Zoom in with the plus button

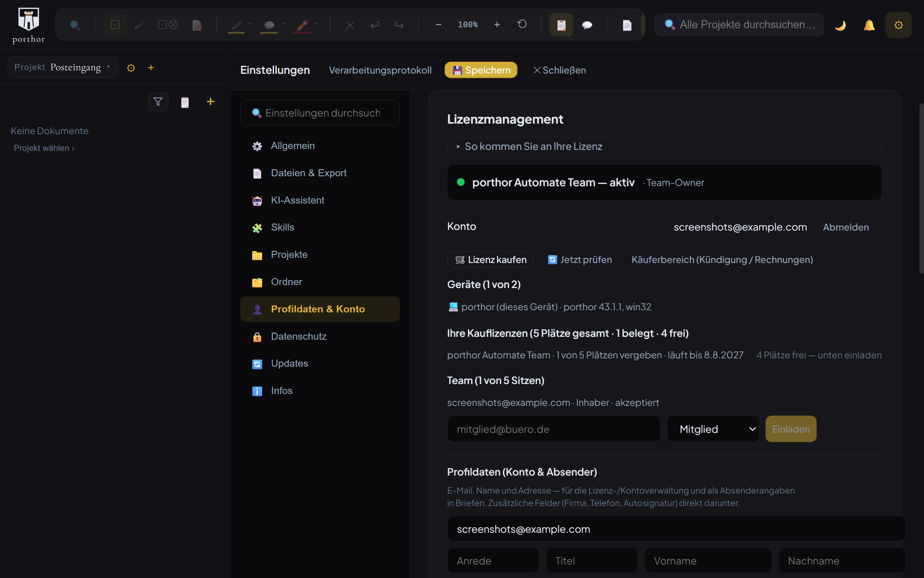[x=497, y=25]
